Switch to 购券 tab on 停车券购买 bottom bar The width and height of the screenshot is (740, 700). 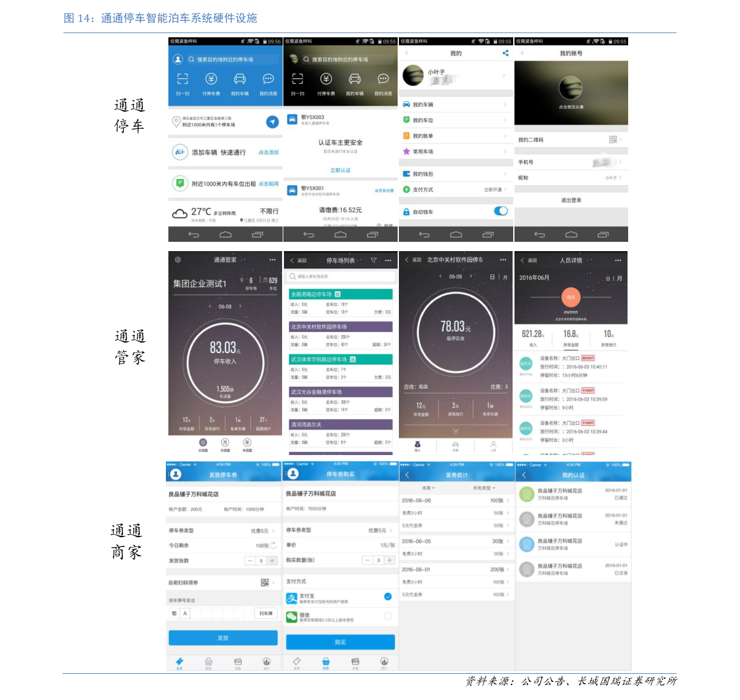326,663
